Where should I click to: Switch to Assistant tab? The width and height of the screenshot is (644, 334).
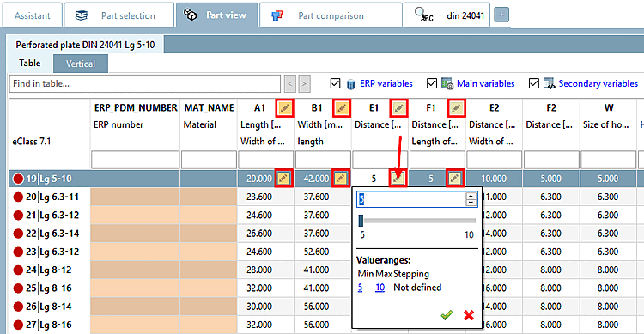point(33,15)
